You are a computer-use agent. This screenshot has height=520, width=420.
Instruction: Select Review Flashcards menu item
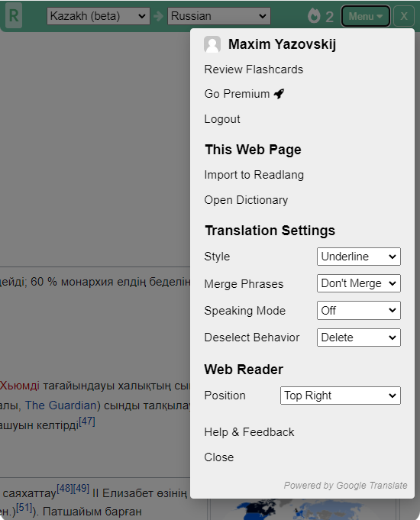pyautogui.click(x=254, y=69)
